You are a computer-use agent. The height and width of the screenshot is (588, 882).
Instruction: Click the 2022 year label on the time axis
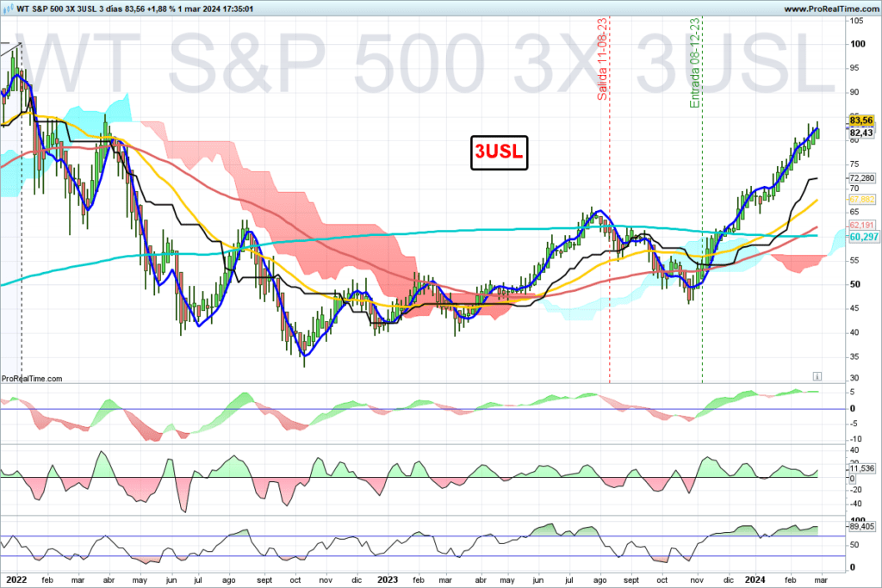[x=16, y=579]
